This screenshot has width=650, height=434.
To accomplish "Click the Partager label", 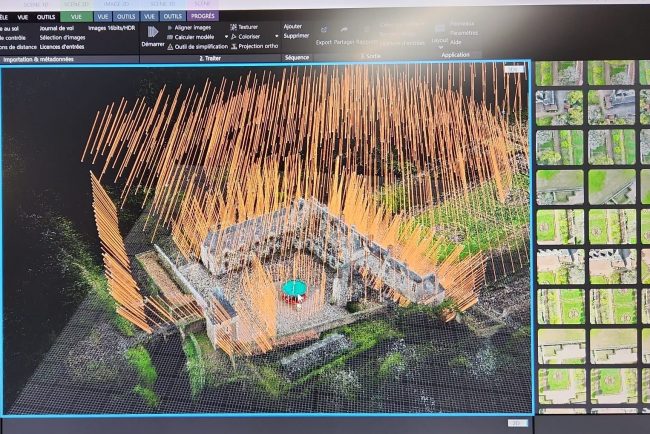I will [344, 42].
